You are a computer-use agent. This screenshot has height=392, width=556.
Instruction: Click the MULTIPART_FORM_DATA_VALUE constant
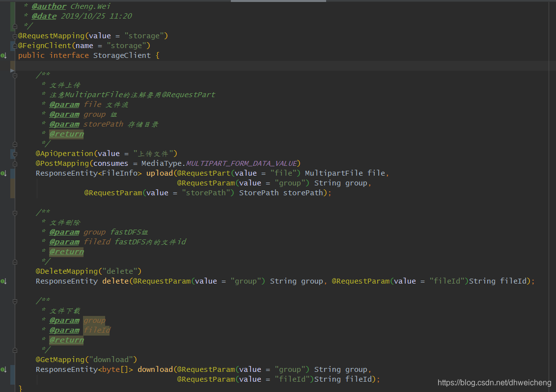(242, 163)
